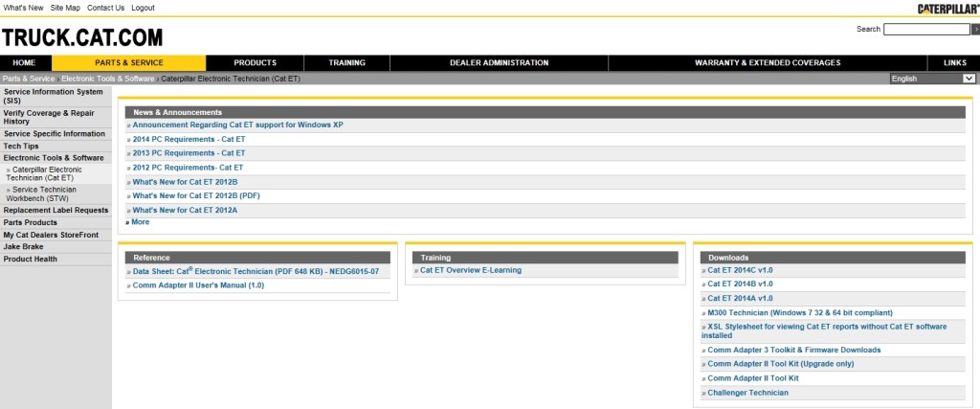Open My Cat Dealers StoreFront item
Viewport: 980px width, 409px height.
56,235
